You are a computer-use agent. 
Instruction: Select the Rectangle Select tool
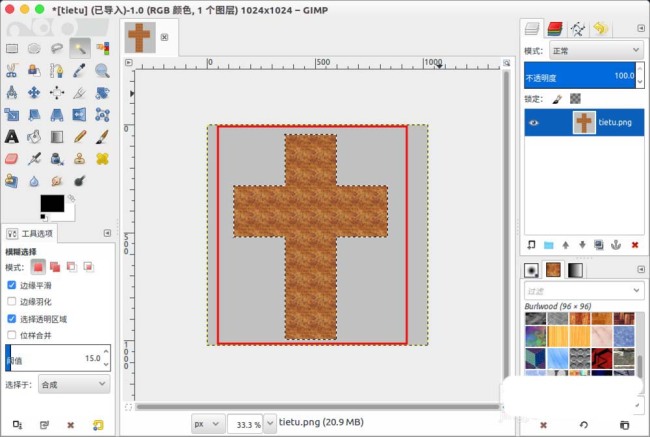point(12,49)
